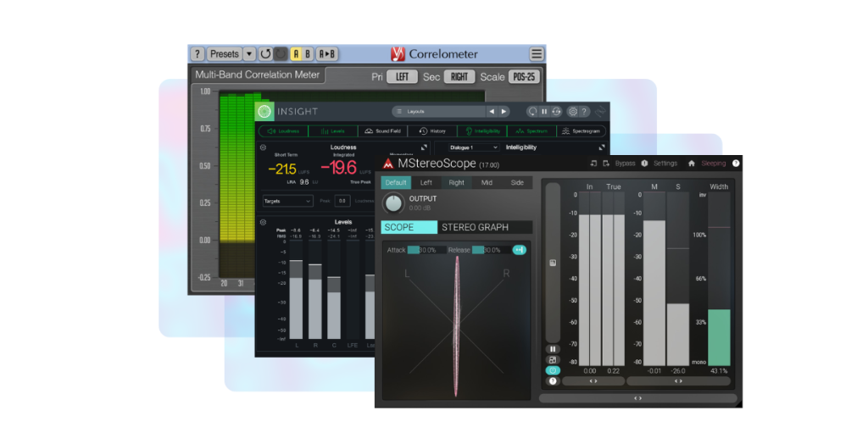This screenshot has width=868, height=444.
Task: Expand Correlometer presets dropdown arrow
Action: pyautogui.click(x=249, y=53)
